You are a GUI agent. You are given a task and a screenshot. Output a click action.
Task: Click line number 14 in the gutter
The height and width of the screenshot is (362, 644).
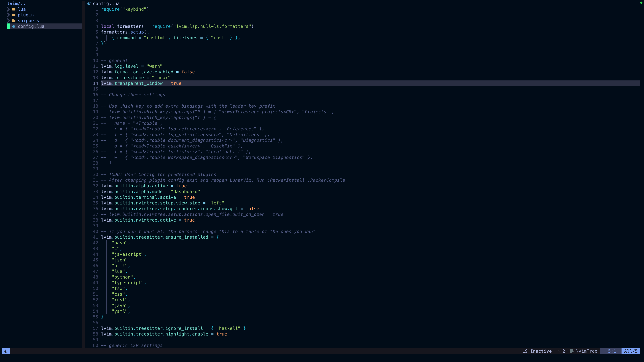(x=95, y=83)
